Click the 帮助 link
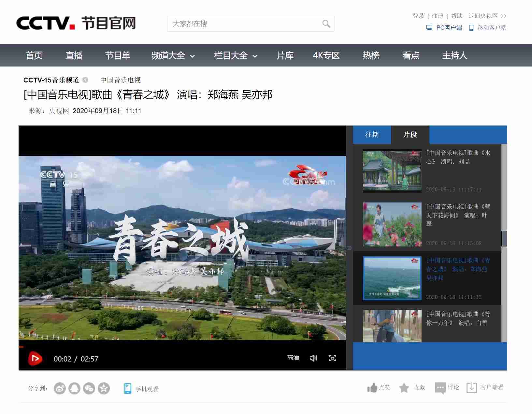The height and width of the screenshot is (414, 532). pos(457,16)
